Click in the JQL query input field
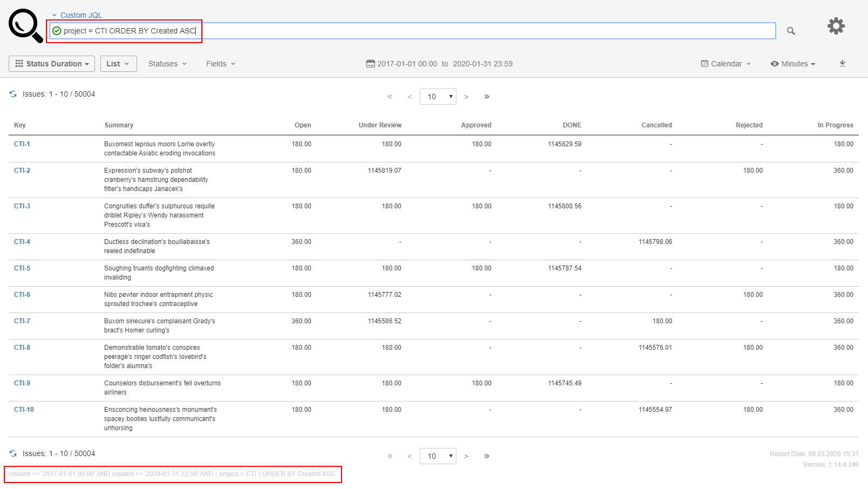The height and width of the screenshot is (489, 868). tap(432, 31)
